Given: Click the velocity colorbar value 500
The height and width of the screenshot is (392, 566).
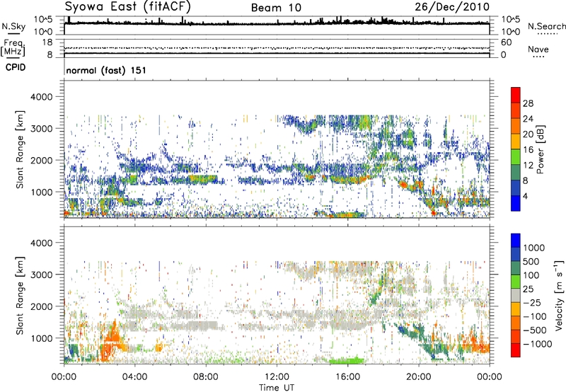Looking at the screenshot, I should [x=531, y=261].
